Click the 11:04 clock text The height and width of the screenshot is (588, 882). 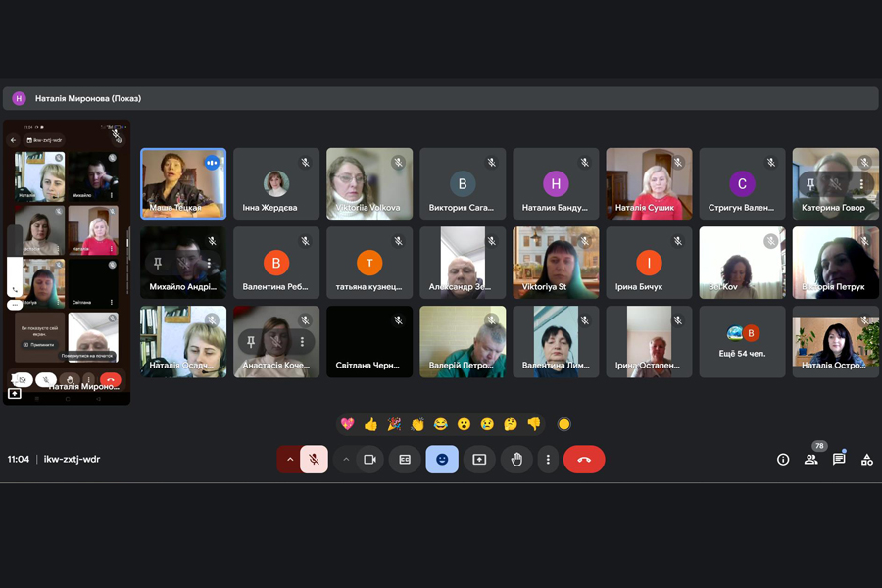(18, 460)
